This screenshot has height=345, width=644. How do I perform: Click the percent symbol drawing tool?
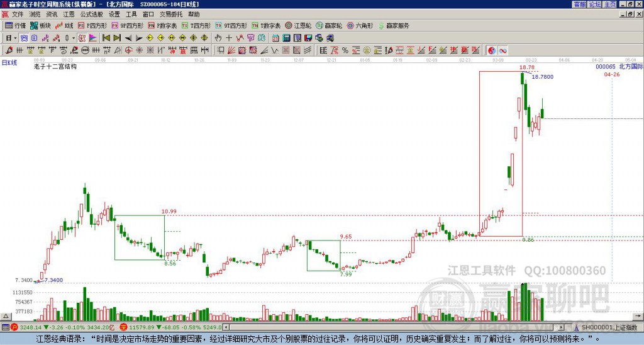(x=345, y=50)
